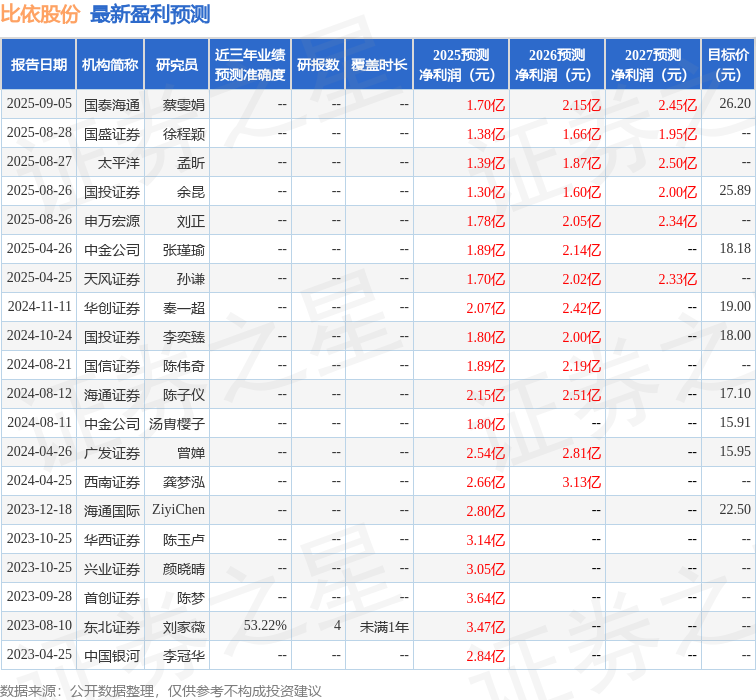Click researcher 蔡雯娟
The height and width of the screenshot is (700, 756).
coord(184,105)
